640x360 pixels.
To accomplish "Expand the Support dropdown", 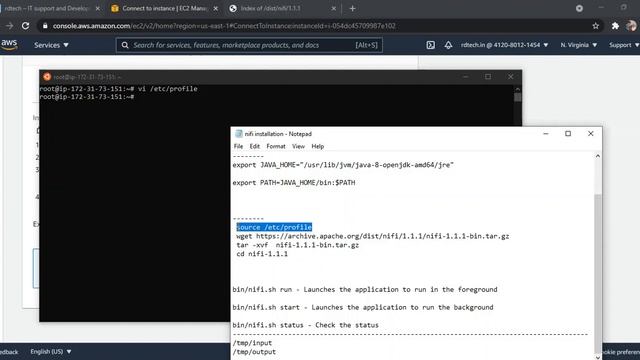I will coord(624,45).
